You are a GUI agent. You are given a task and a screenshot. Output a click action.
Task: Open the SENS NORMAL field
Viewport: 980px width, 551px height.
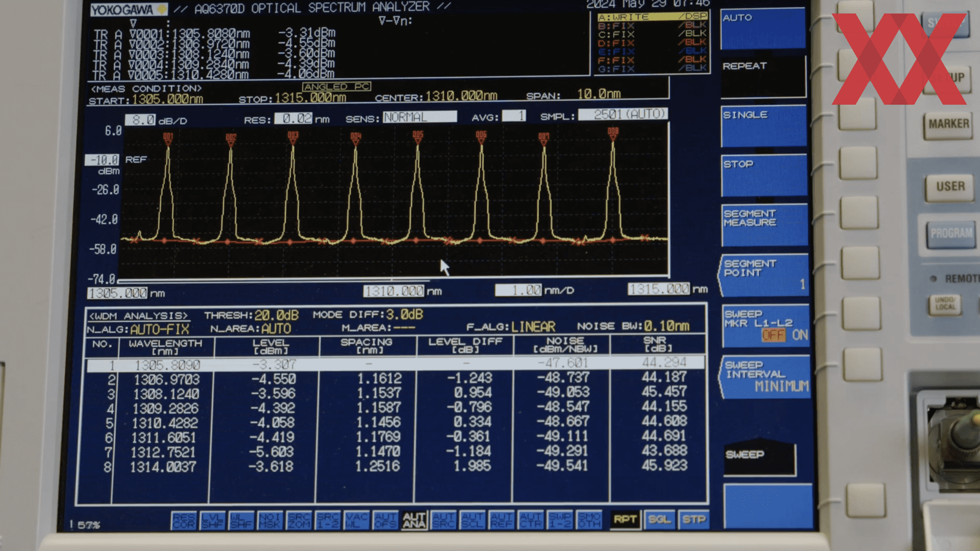point(420,117)
